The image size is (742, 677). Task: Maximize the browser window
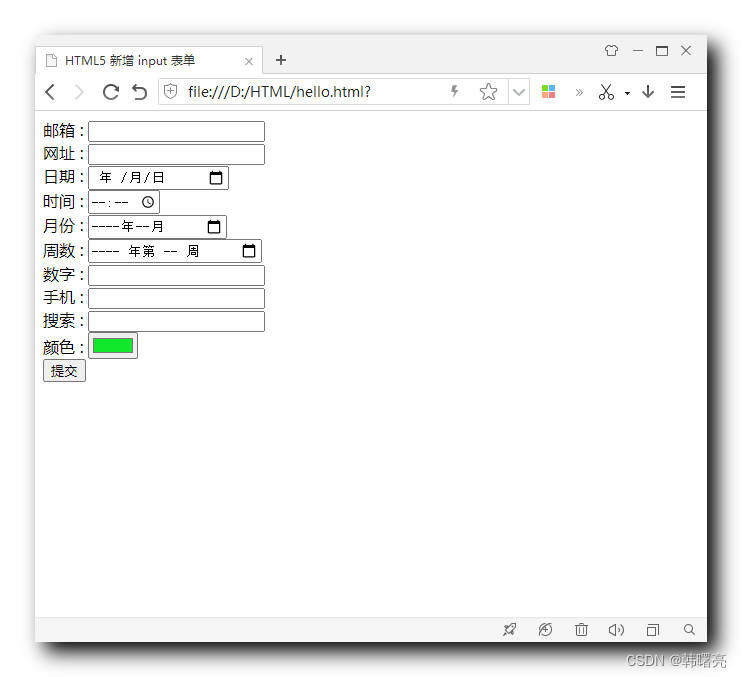662,51
